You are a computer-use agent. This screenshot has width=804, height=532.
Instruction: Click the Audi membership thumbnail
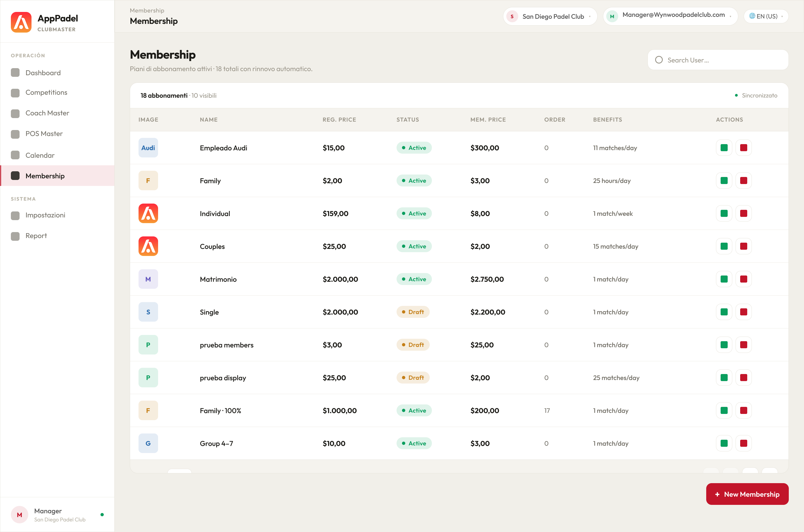[148, 148]
